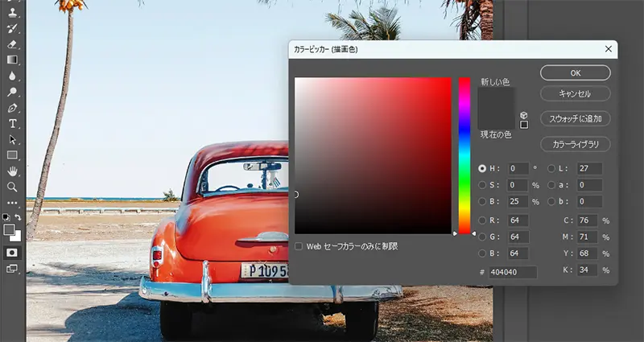This screenshot has width=644, height=342.
Task: Select the Lab a radio button
Action: pos(551,185)
